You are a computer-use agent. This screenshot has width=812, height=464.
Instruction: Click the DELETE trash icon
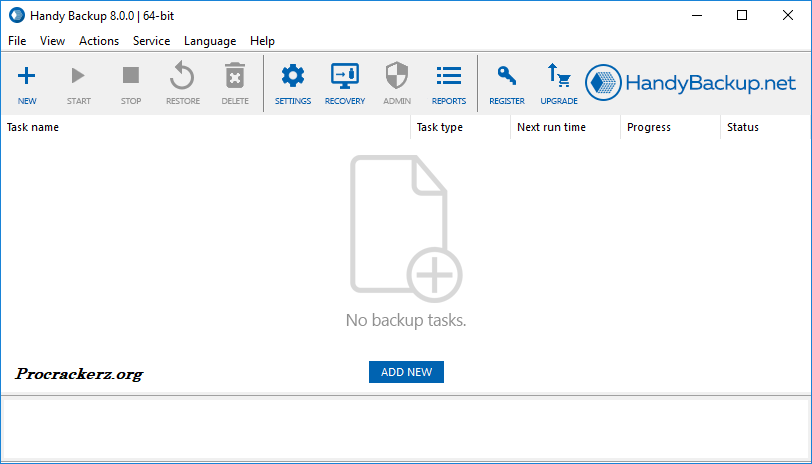tap(235, 76)
